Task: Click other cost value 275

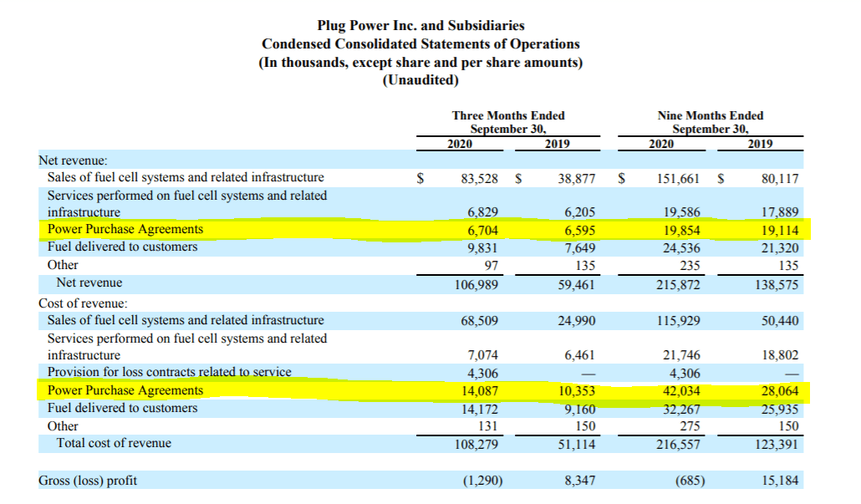Action: point(690,426)
